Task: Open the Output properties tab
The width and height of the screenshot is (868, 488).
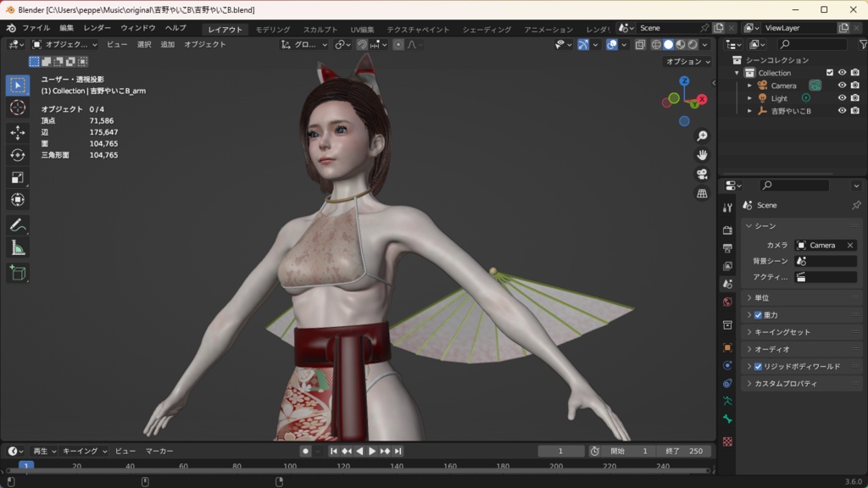Action: click(x=727, y=248)
